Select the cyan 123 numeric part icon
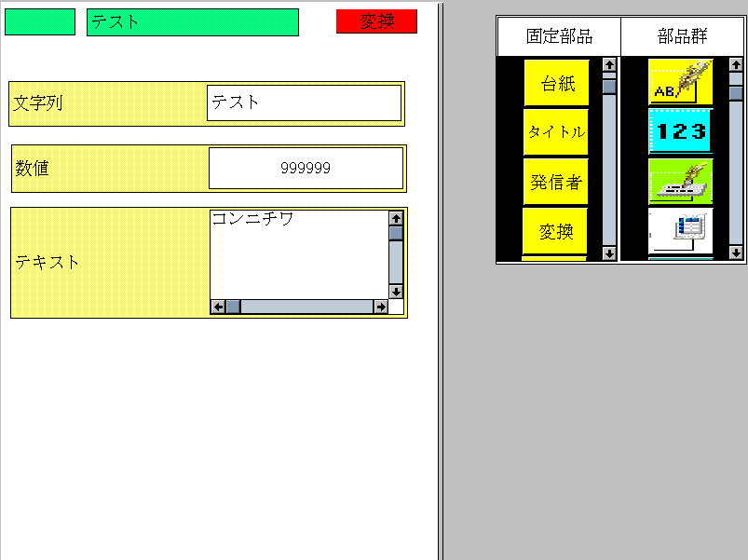 [x=681, y=131]
